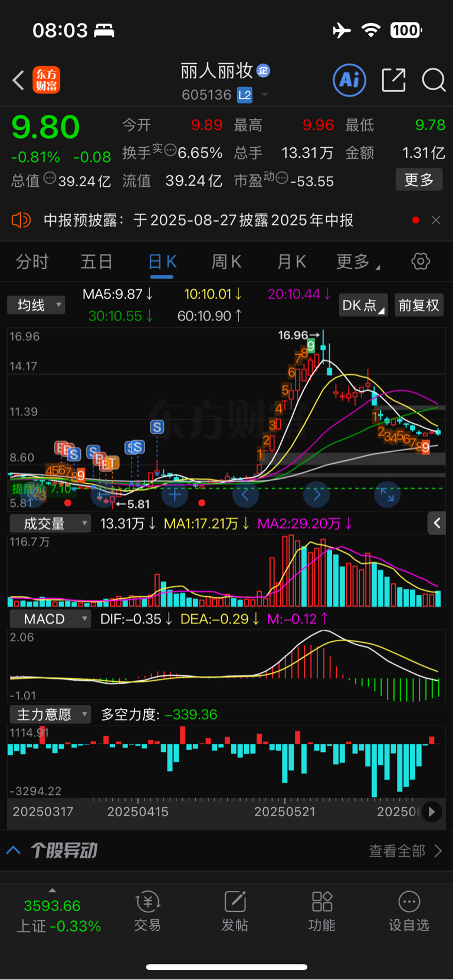The image size is (453, 980).
Task: Tap the date-axis play arrow button
Action: point(432,812)
